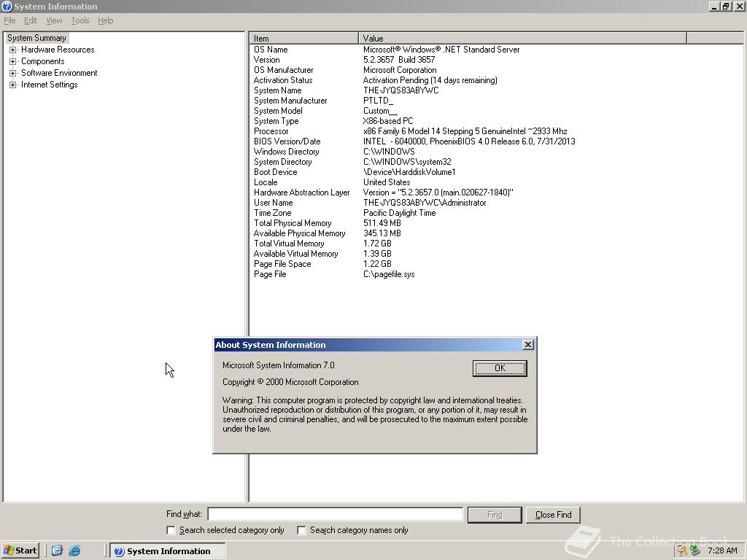The image size is (747, 560).
Task: Expand the Internet Settings node
Action: coord(13,85)
